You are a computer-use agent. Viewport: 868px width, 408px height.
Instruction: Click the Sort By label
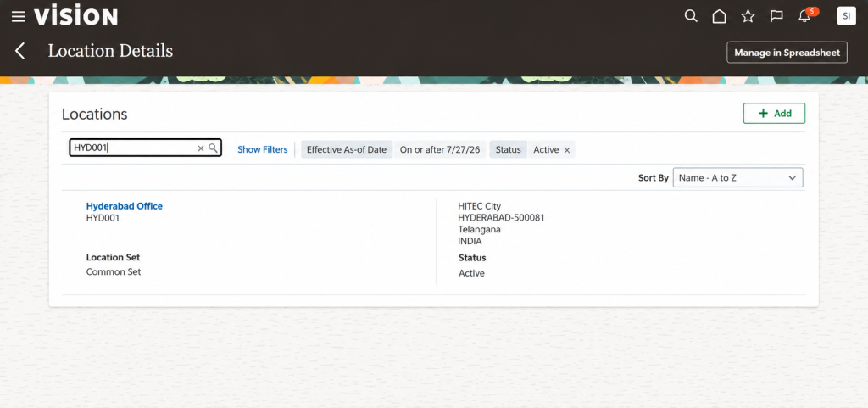point(654,178)
